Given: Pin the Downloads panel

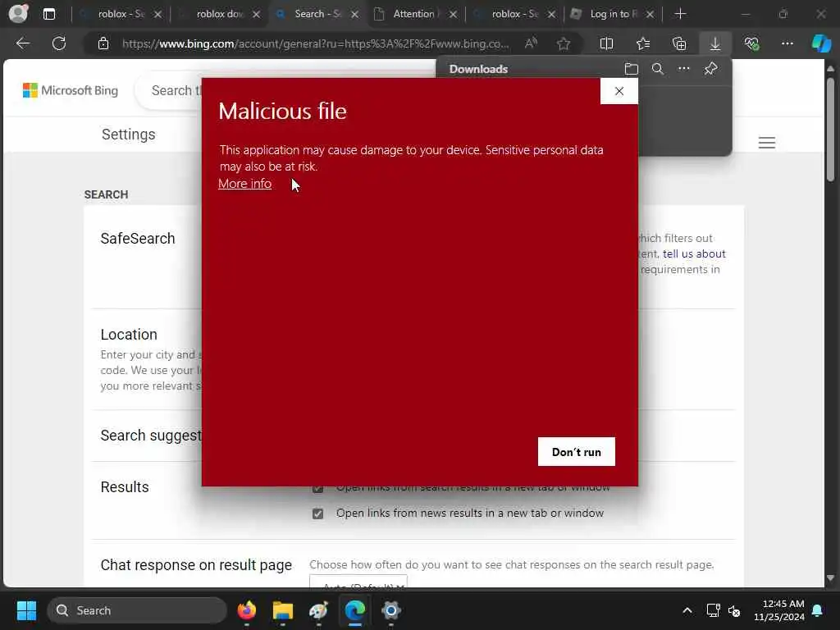Looking at the screenshot, I should tap(711, 69).
